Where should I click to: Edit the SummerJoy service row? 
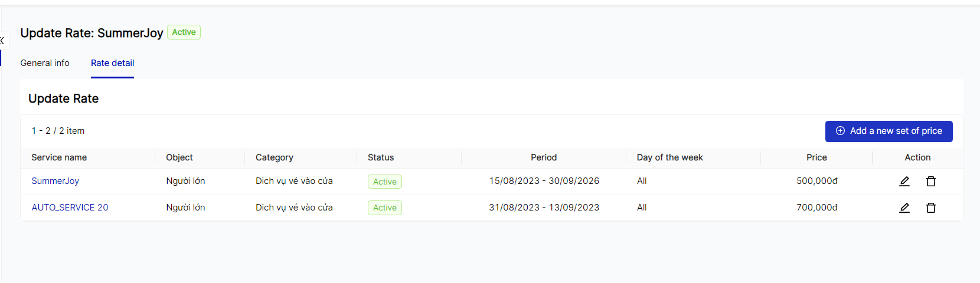coord(904,182)
